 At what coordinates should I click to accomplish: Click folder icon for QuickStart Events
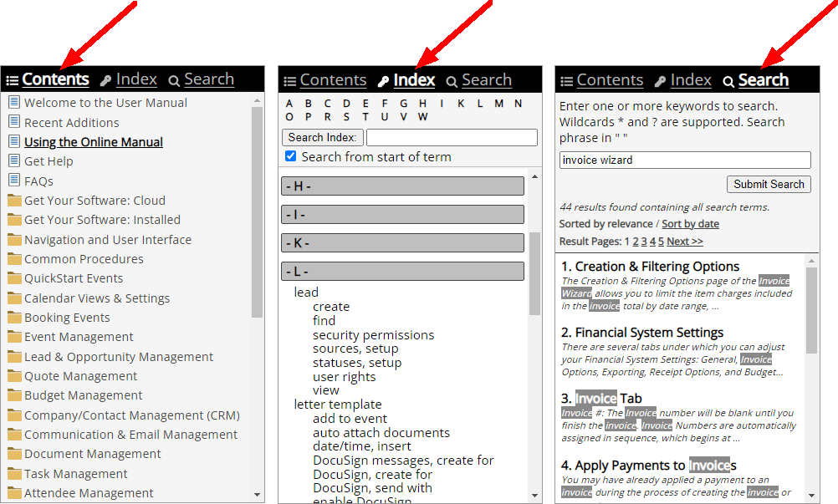[14, 278]
